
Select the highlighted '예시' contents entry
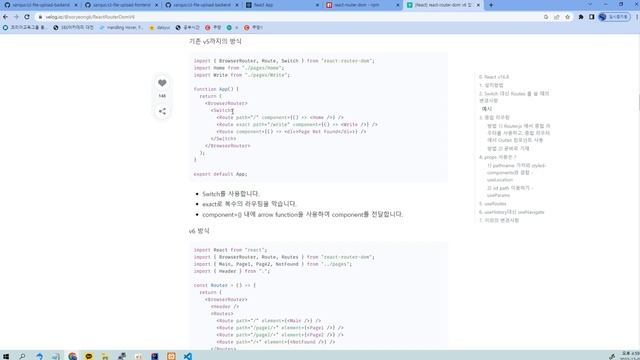coord(487,109)
